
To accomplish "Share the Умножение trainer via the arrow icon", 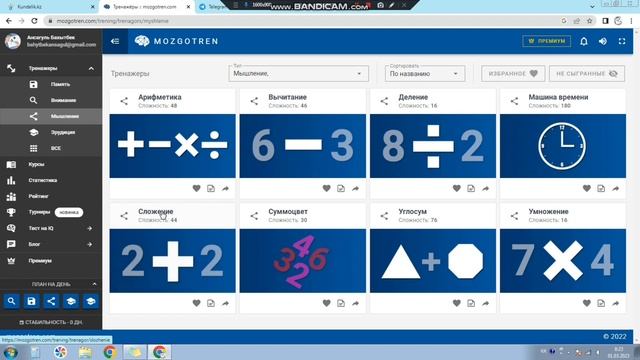I will (x=616, y=303).
